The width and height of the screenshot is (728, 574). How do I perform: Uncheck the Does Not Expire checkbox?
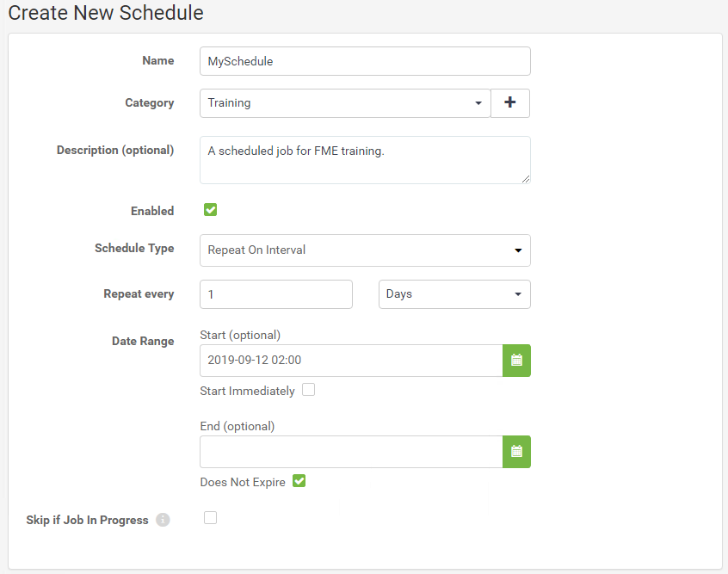(x=299, y=481)
